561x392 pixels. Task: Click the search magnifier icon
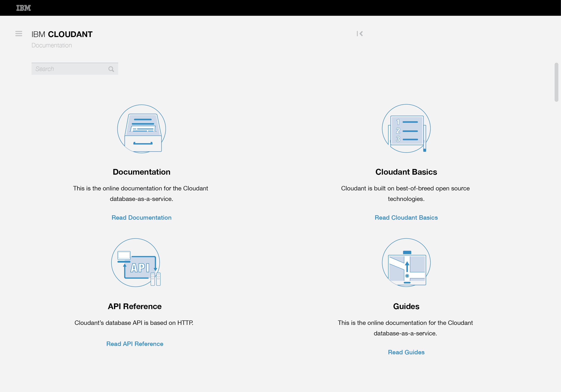111,69
